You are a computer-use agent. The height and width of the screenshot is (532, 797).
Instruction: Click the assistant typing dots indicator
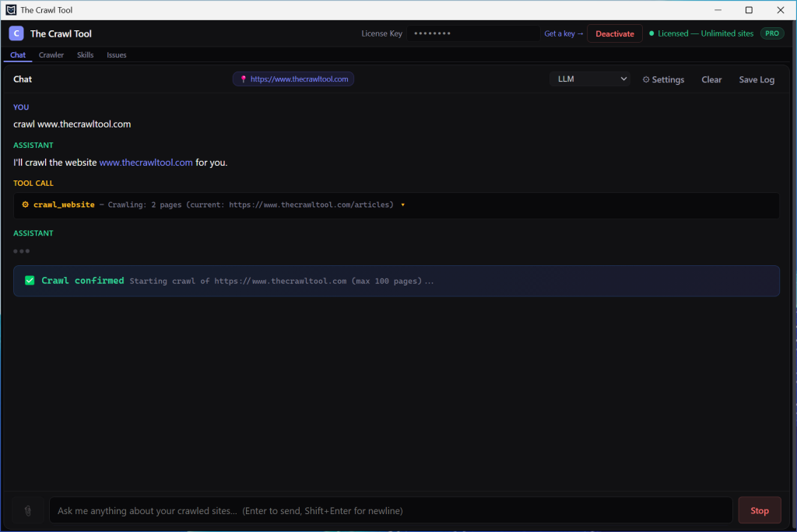21,251
